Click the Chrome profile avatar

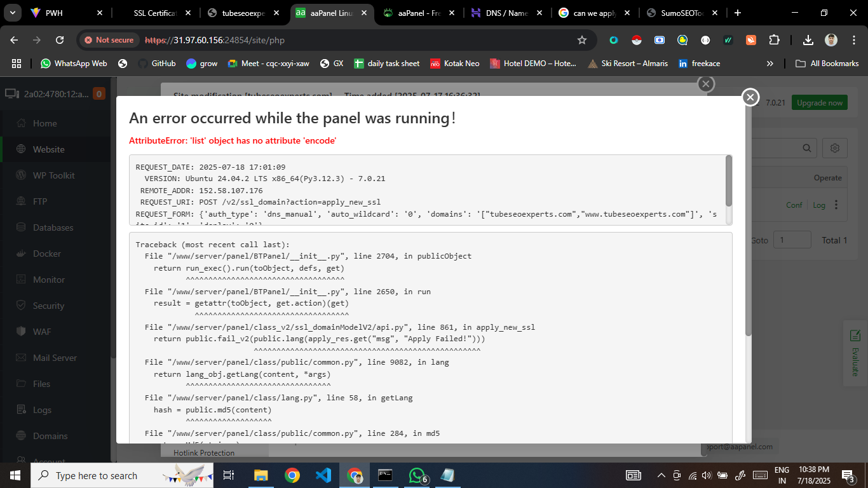click(831, 40)
